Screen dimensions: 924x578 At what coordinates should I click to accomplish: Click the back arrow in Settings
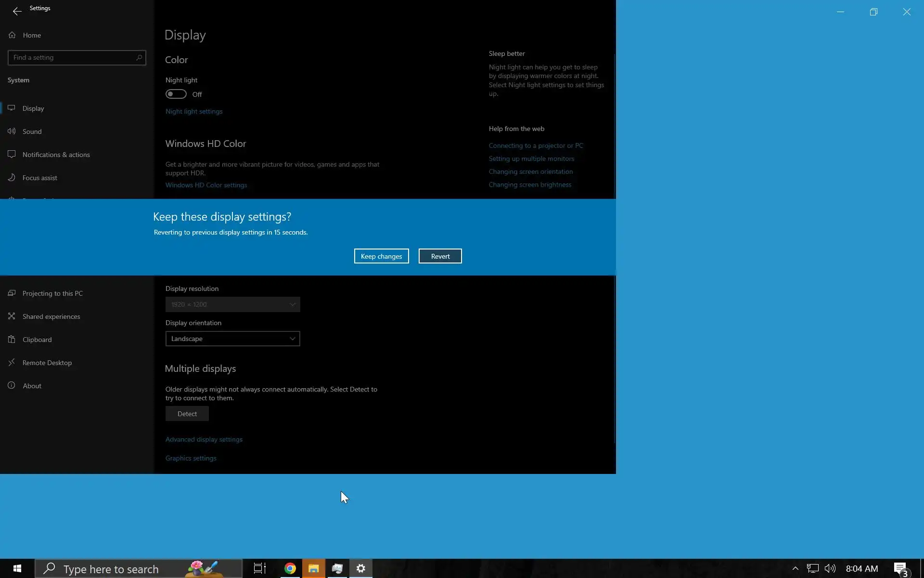pyautogui.click(x=17, y=11)
